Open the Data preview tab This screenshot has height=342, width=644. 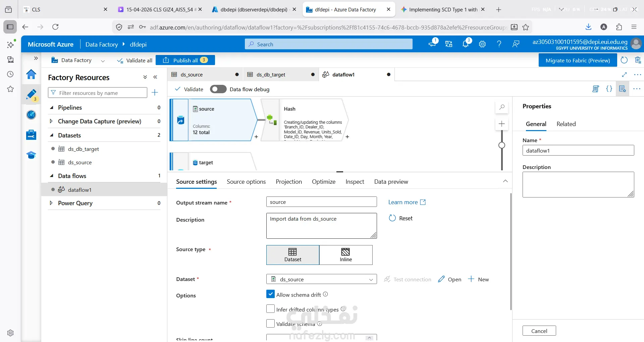(391, 182)
